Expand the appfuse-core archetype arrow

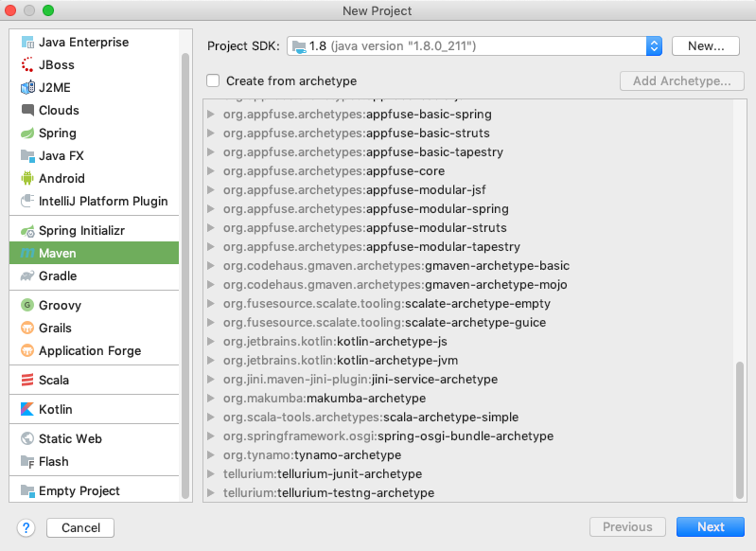coord(211,171)
